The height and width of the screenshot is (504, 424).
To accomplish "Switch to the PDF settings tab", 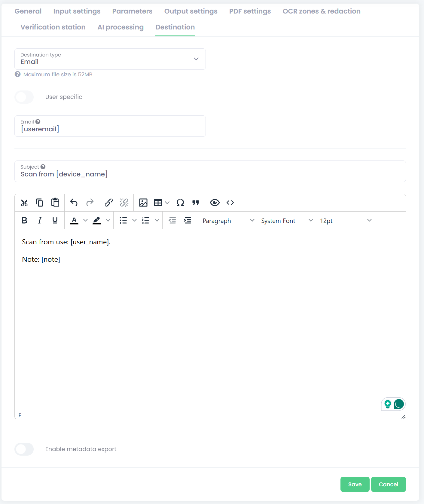I will 250,11.
